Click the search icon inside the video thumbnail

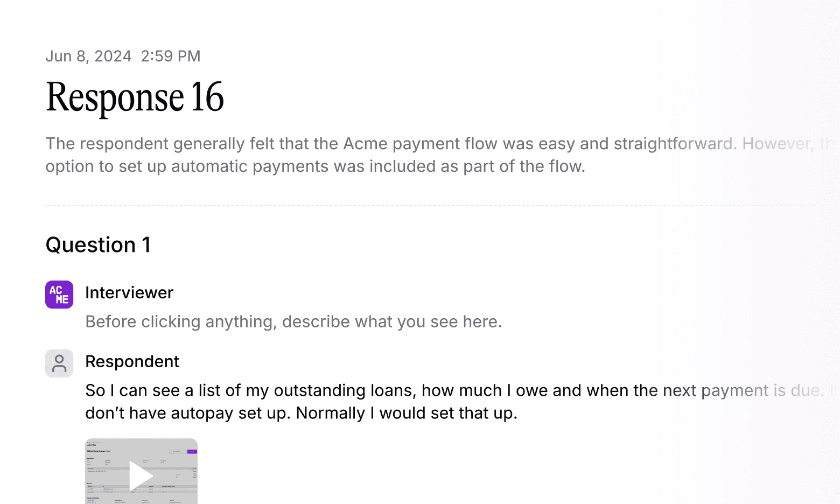coord(171,452)
